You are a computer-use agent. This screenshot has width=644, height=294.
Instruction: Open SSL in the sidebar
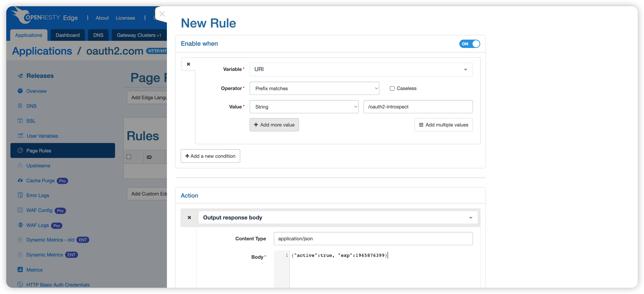point(31,121)
